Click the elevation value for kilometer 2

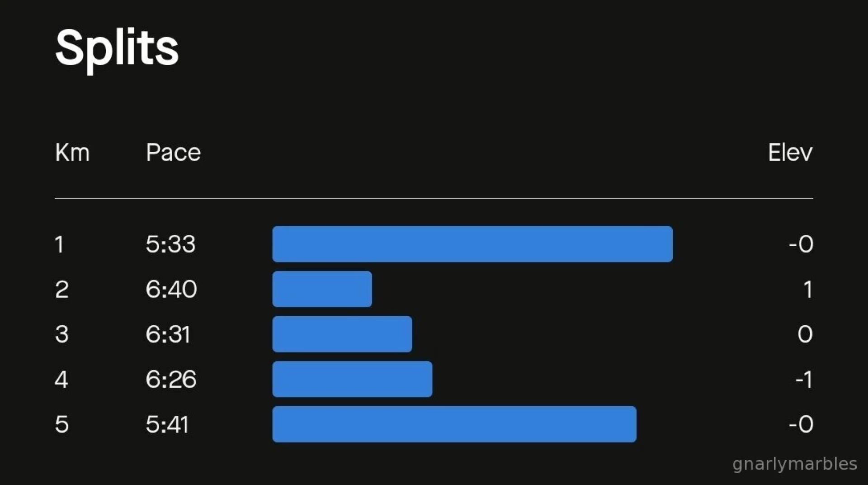point(808,290)
